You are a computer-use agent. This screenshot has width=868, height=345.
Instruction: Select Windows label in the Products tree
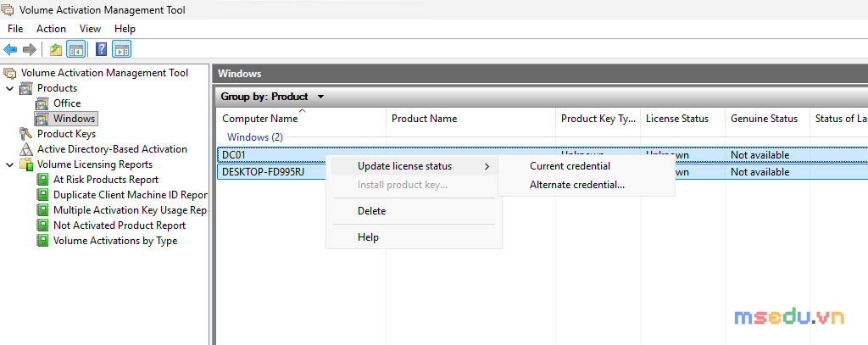click(75, 119)
